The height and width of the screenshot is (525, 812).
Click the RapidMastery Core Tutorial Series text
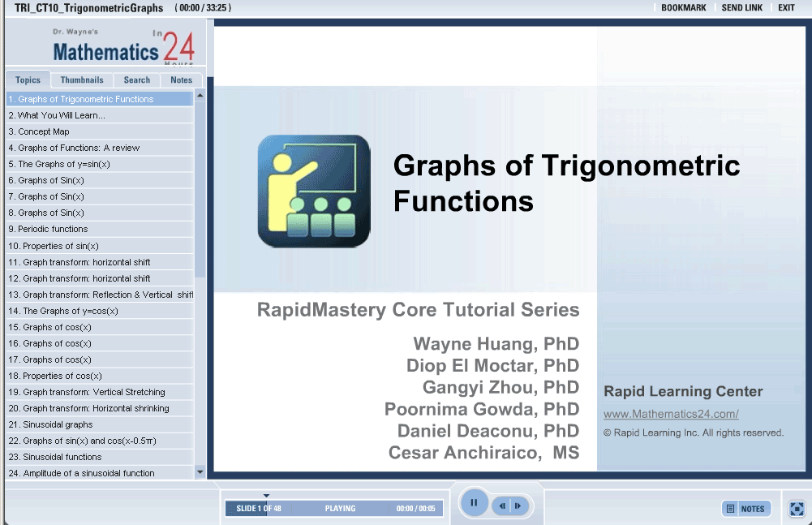[x=418, y=310]
